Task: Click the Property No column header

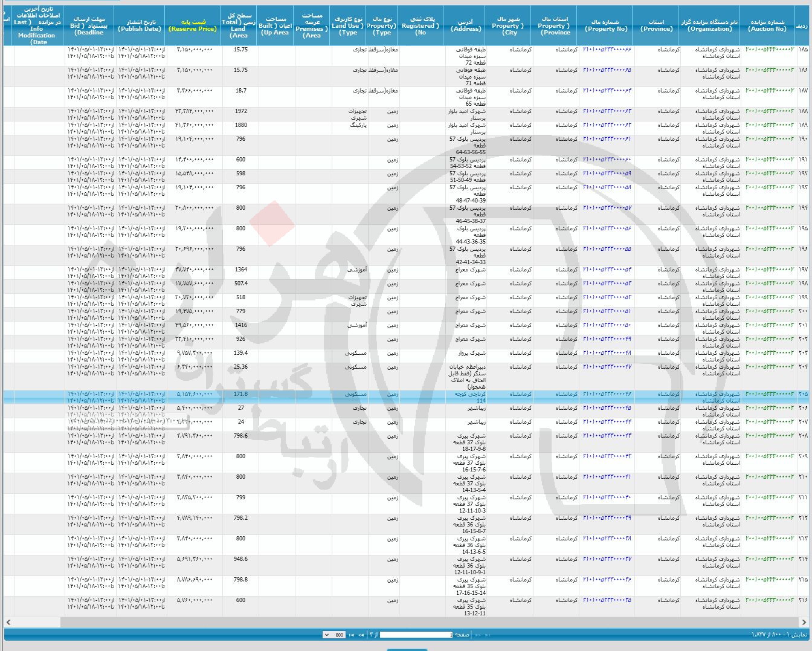Action: [606, 25]
